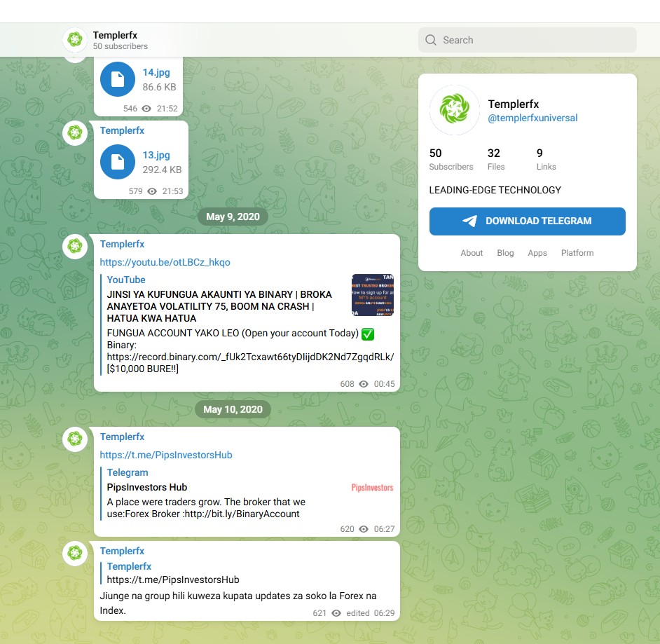Screen dimensions: 660x644
Task: Click the 00:45 message timestamp
Action: click(384, 384)
